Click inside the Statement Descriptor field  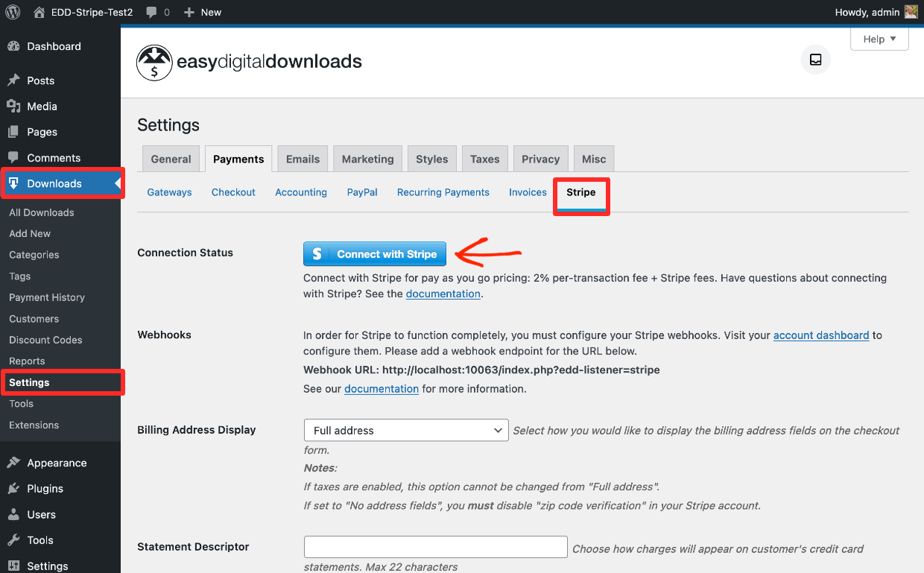(x=435, y=546)
